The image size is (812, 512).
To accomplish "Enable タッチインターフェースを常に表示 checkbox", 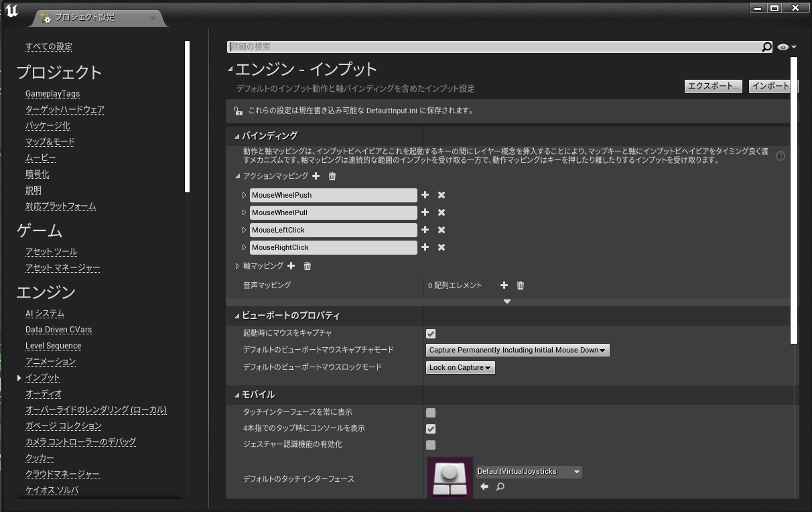I will pyautogui.click(x=430, y=413).
